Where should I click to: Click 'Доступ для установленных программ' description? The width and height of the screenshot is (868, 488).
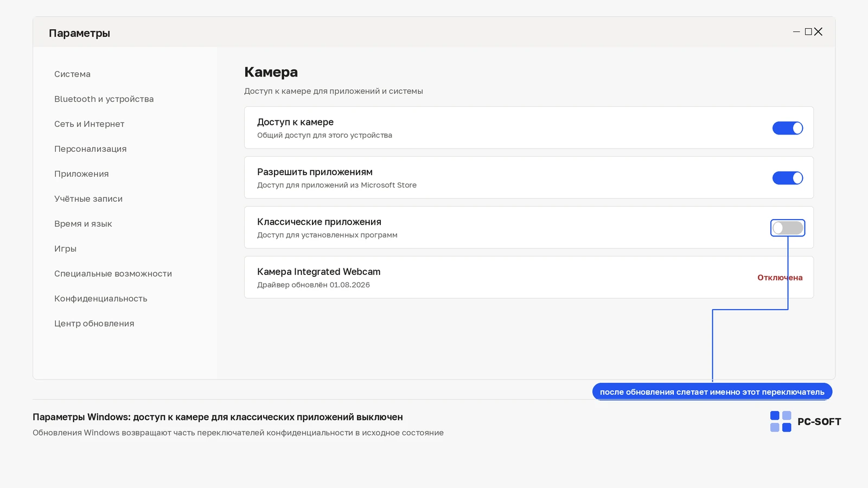(x=327, y=235)
